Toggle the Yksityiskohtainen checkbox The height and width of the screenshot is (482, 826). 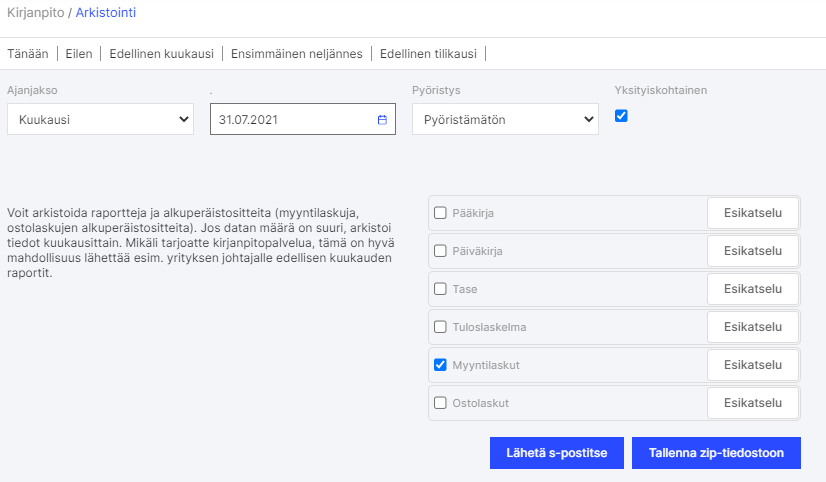621,116
